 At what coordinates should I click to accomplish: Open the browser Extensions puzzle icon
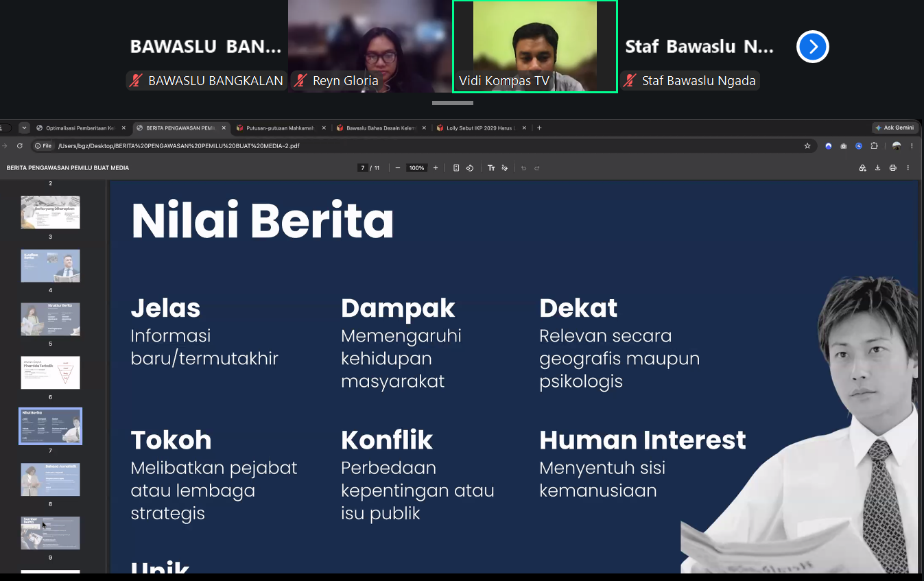tap(874, 146)
